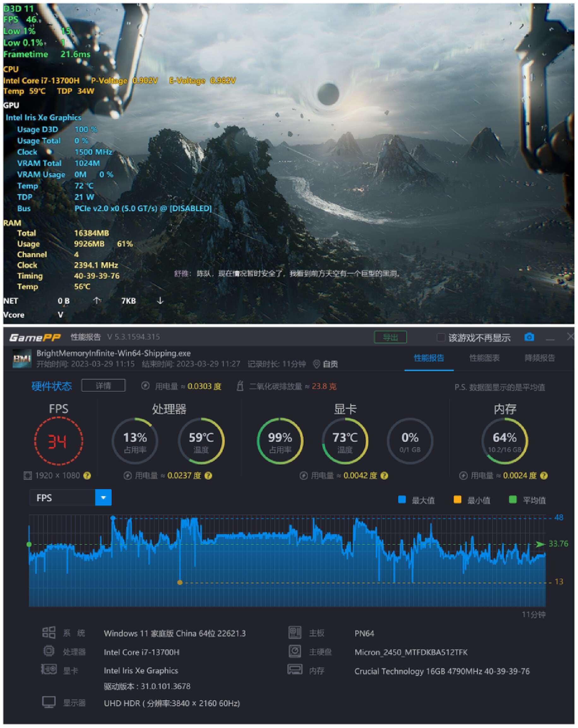Click the carbon emission value 23.8 克

pos(324,386)
